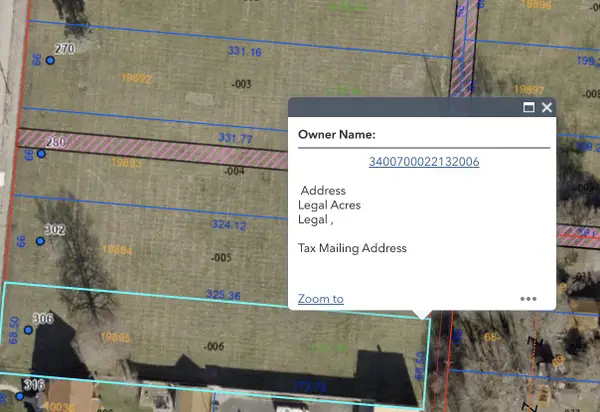This screenshot has height=412, width=600.
Task: Click the parcel labeled -003
Action: click(239, 84)
